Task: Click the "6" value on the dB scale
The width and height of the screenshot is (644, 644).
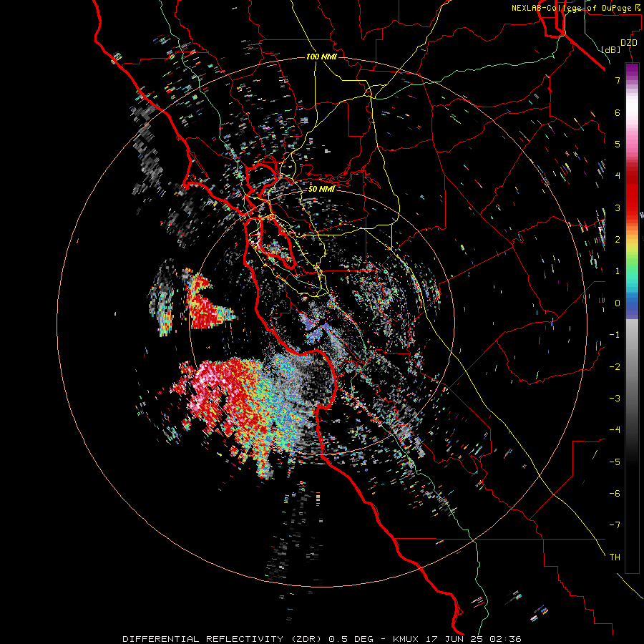Action: (x=618, y=112)
